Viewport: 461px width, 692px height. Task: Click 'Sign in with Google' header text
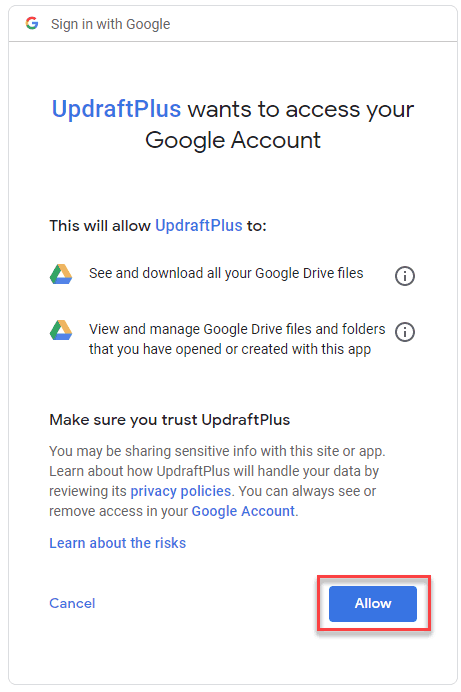(110, 24)
